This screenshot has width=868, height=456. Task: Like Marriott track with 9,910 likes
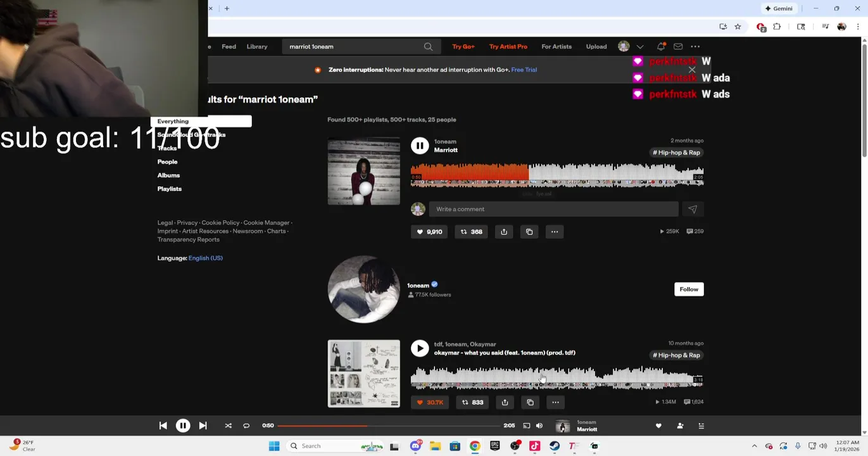pos(429,232)
